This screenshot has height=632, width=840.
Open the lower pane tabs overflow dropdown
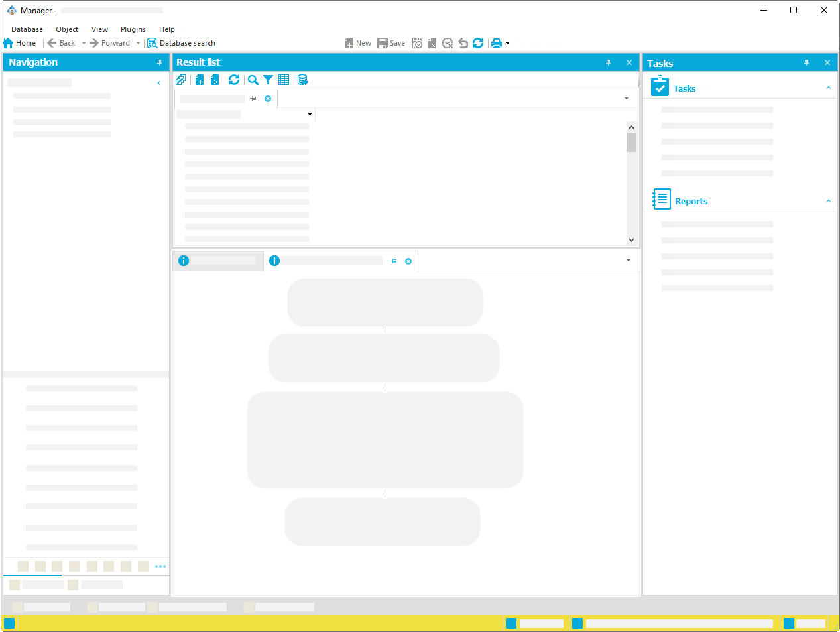(629, 260)
